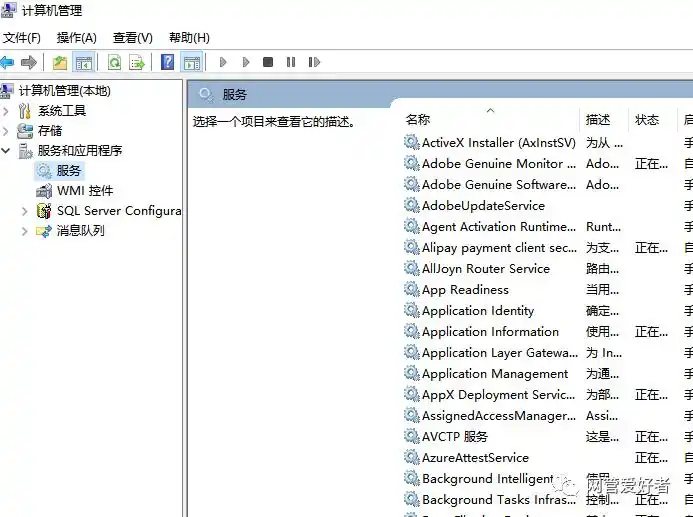Click the 存储 disk icon
The width and height of the screenshot is (693, 517).
pos(25,131)
